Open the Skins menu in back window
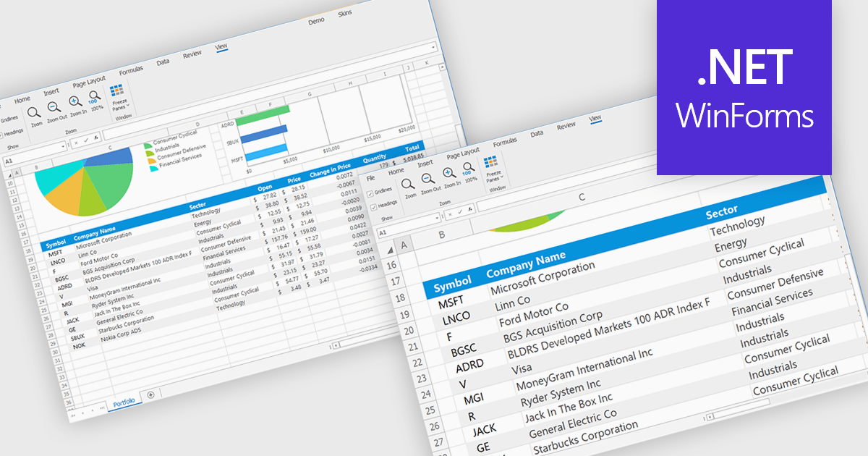This screenshot has height=456, width=868. (345, 13)
